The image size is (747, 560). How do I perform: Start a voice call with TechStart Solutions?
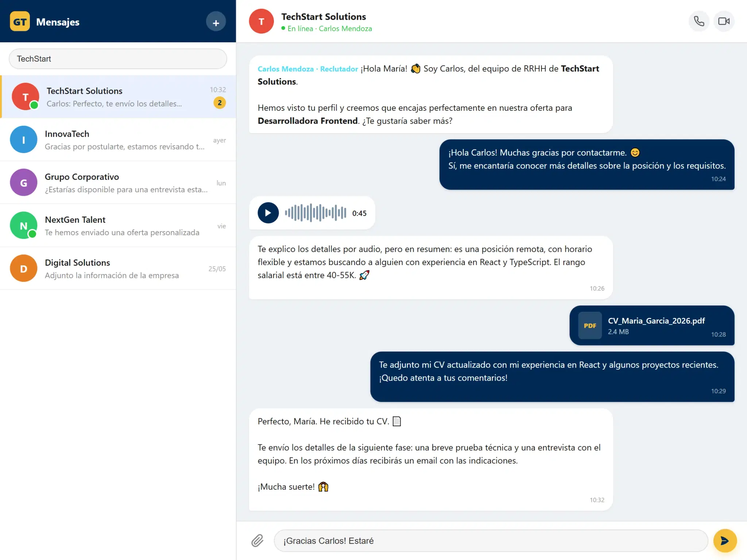coord(698,21)
